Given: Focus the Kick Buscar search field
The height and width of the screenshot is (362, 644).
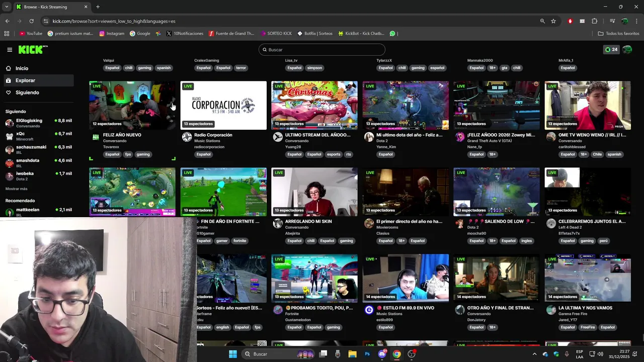Looking at the screenshot, I should click(322, 50).
